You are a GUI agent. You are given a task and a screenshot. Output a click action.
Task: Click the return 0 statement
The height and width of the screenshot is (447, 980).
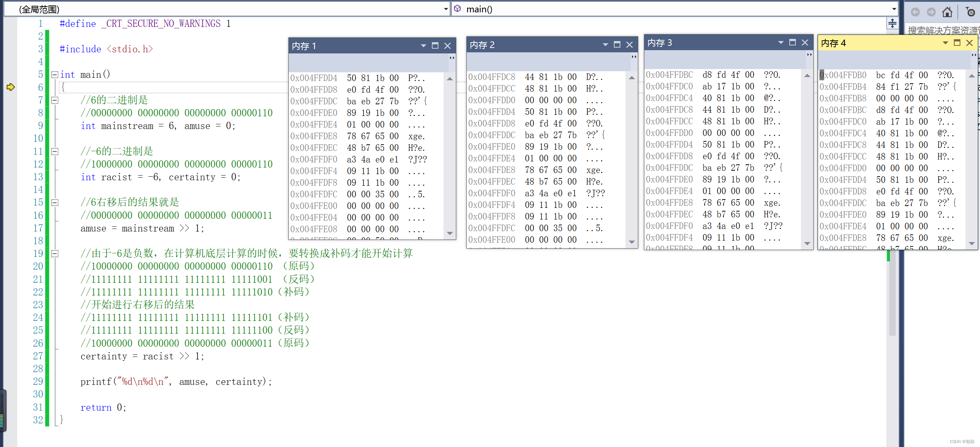103,407
